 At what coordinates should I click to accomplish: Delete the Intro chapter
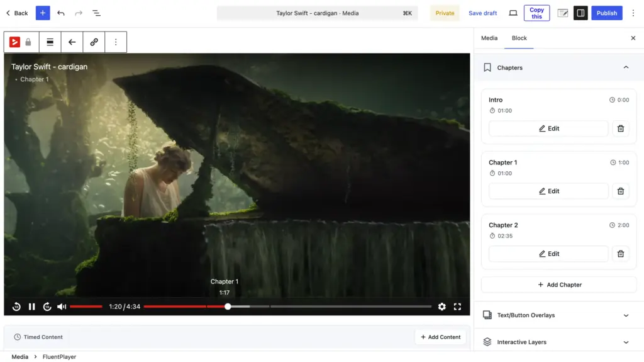[x=621, y=128]
